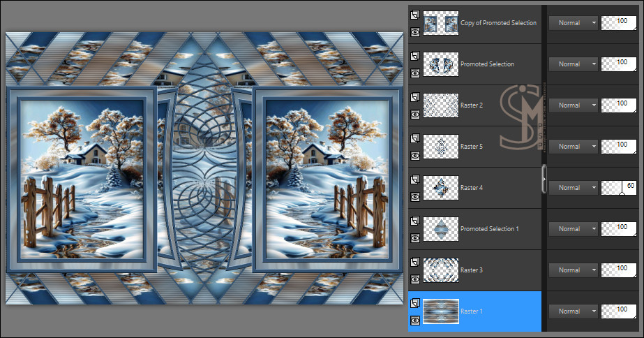Viewport: 644px width, 338px height.
Task: Click the layer type icon of Raster 1
Action: (415, 302)
